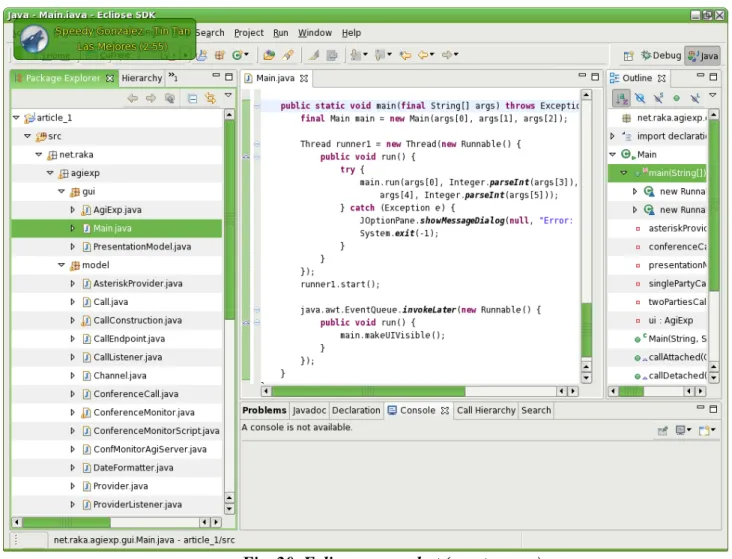Click the New Java Package toolbar icon
732x559 pixels.
(220, 55)
